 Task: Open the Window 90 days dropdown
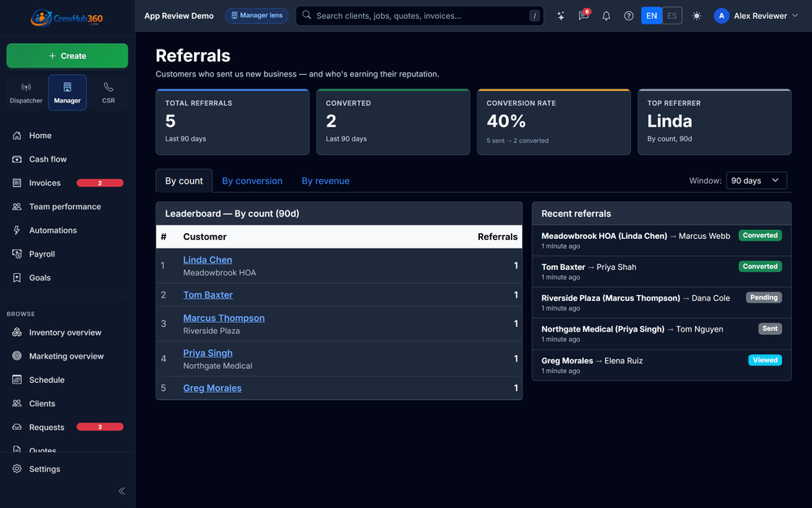(756, 180)
